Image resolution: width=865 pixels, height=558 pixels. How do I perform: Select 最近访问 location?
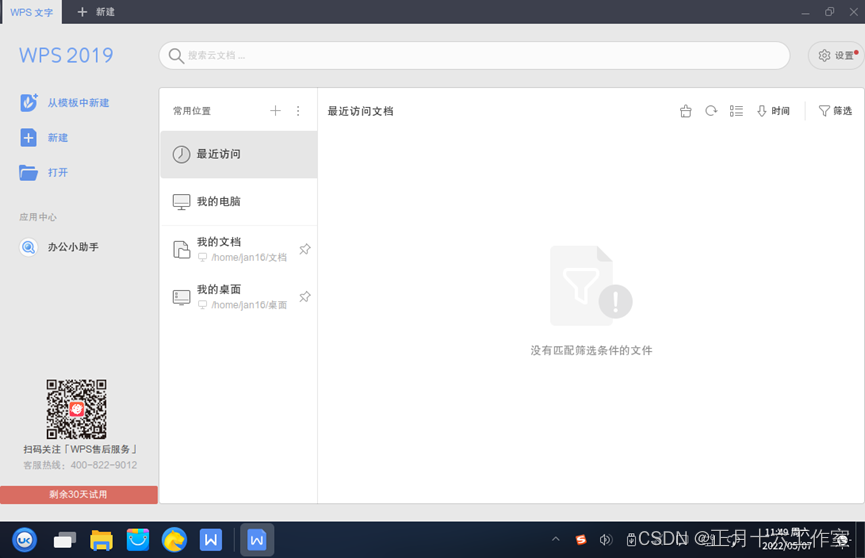pyautogui.click(x=239, y=154)
